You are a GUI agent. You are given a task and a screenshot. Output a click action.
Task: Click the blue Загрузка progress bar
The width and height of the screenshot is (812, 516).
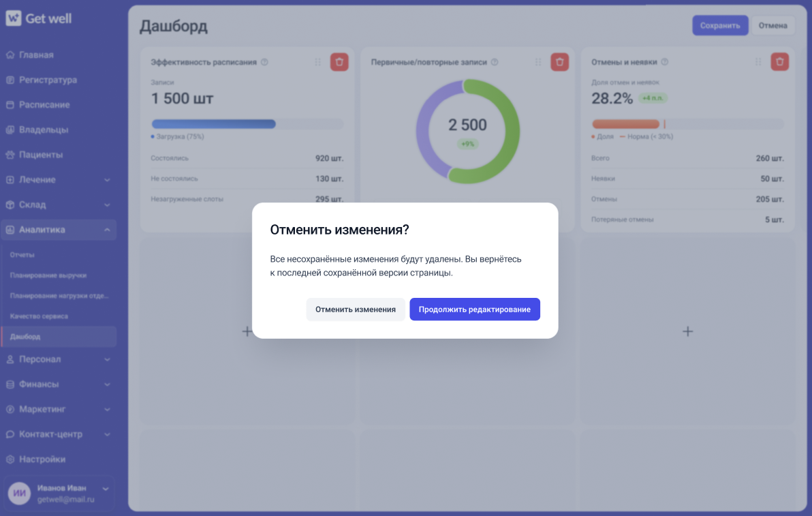click(x=213, y=124)
